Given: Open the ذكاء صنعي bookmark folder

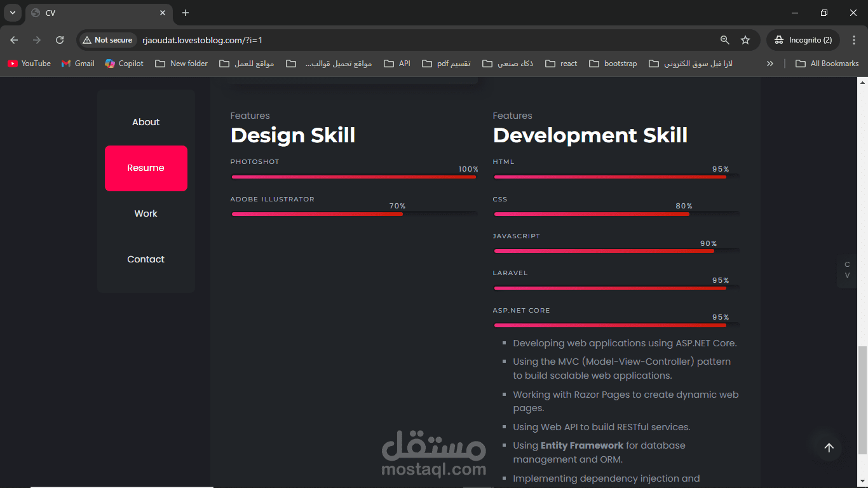Looking at the screenshot, I should click(508, 64).
